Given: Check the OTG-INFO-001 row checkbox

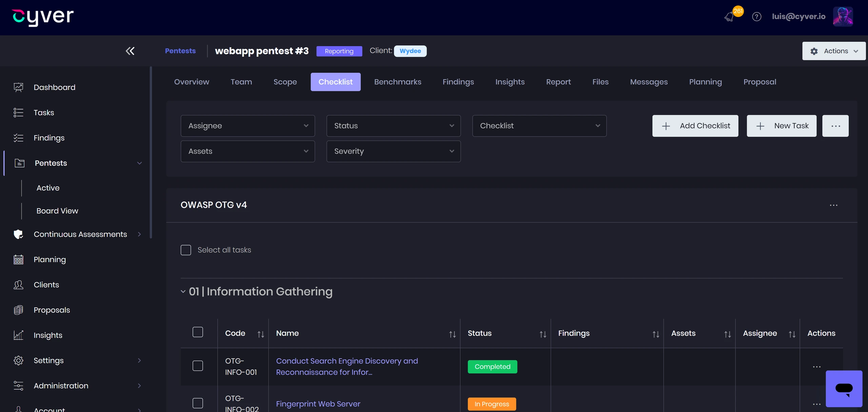Looking at the screenshot, I should tap(198, 366).
